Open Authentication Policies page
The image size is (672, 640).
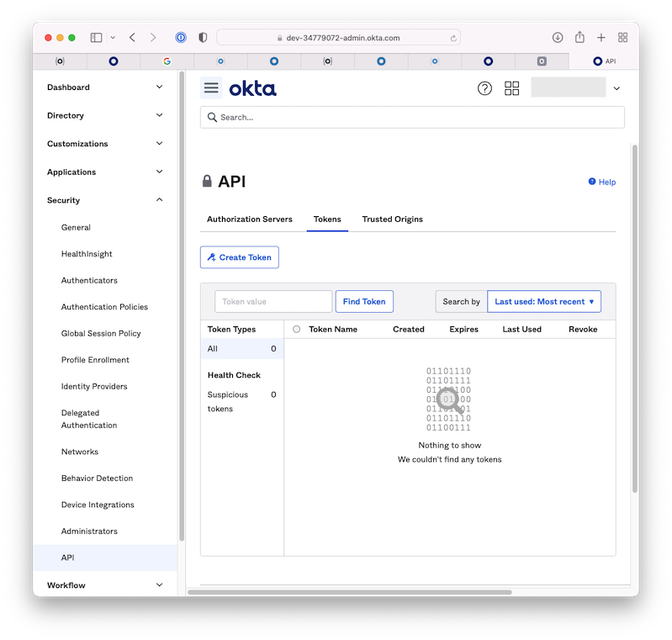[104, 307]
